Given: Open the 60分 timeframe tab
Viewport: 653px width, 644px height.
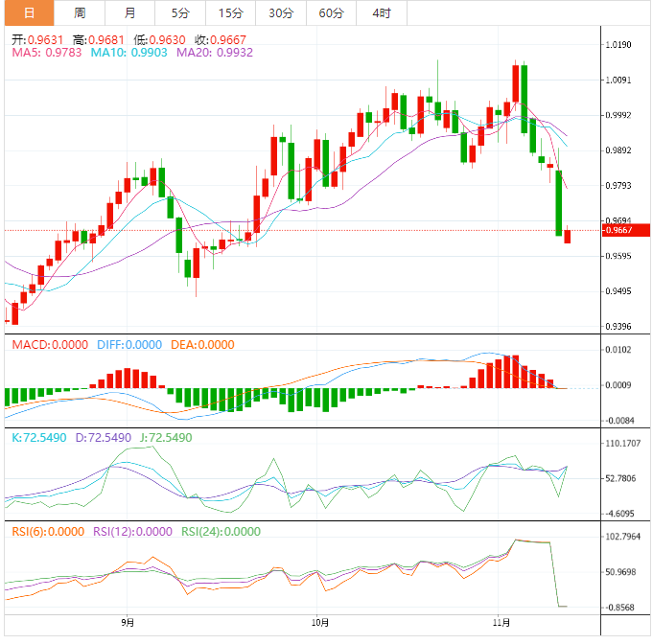Looking at the screenshot, I should tap(331, 12).
